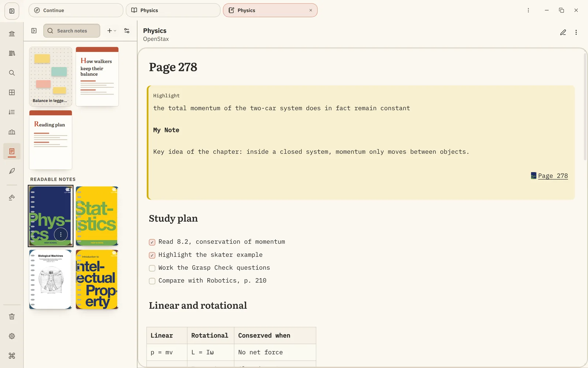Image resolution: width=588 pixels, height=368 pixels.
Task: Check Compare with Robotics, p. 210
Action: tap(152, 281)
